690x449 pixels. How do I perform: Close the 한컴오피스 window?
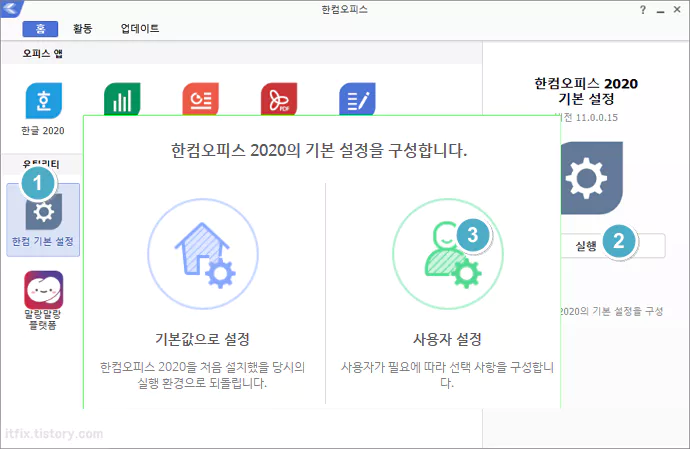677,9
